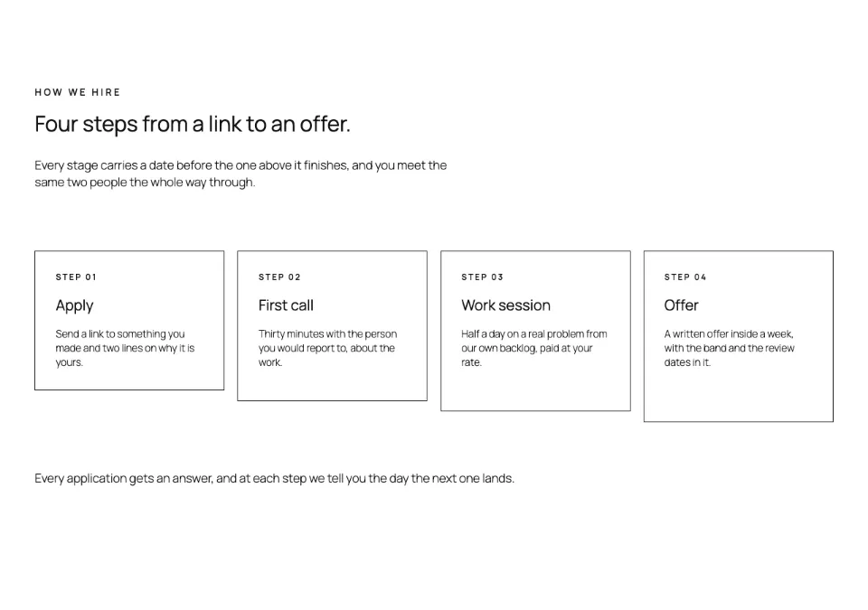Click the 'HOW WE HIRE' eyebrow label
This screenshot has height=610, width=868.
tap(78, 92)
